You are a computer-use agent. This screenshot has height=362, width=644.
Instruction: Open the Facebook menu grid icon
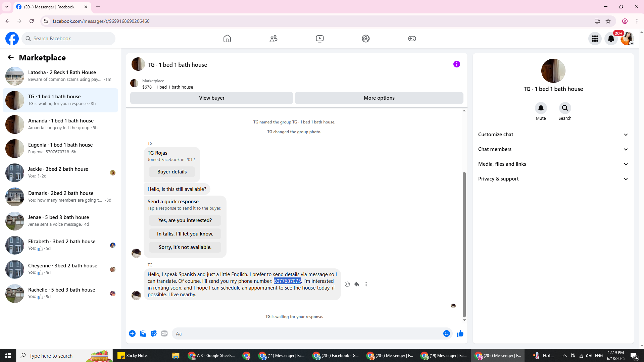click(x=595, y=39)
